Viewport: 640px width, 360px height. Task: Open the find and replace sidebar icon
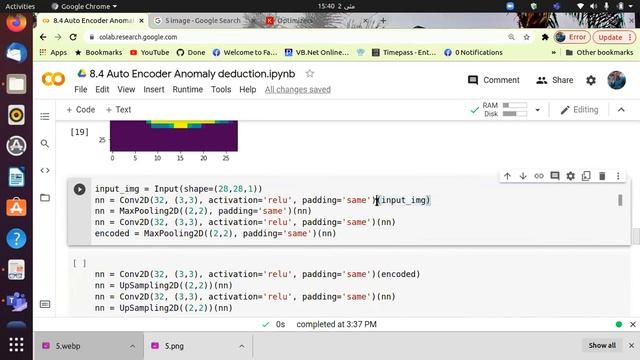(45, 143)
